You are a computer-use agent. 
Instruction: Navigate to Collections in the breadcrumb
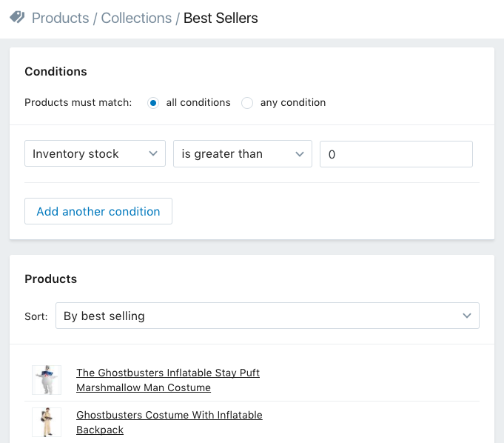(x=136, y=18)
